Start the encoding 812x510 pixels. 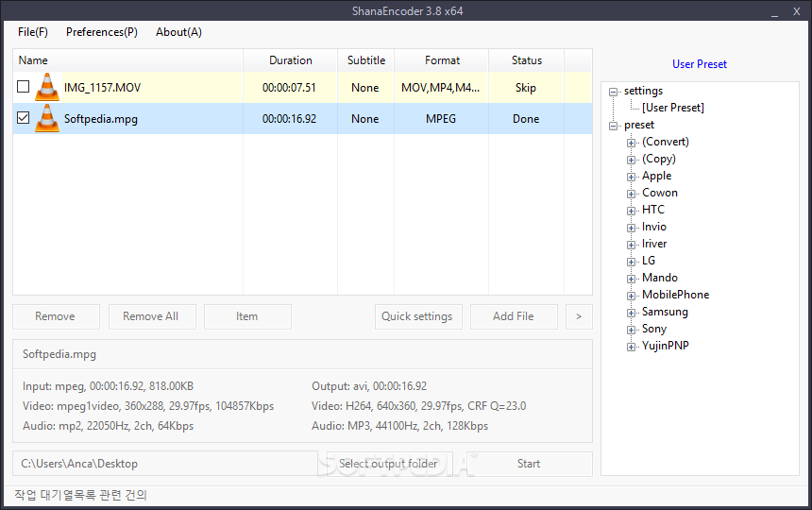click(530, 464)
